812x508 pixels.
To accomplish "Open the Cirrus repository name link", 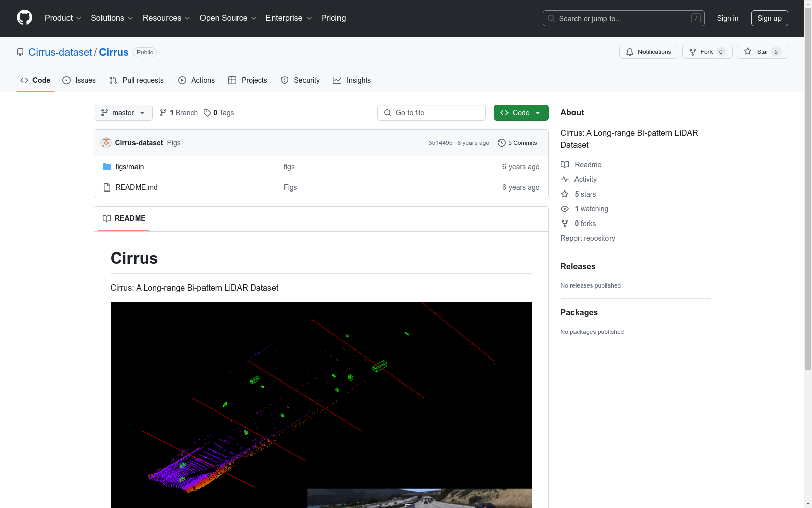I will tap(114, 52).
